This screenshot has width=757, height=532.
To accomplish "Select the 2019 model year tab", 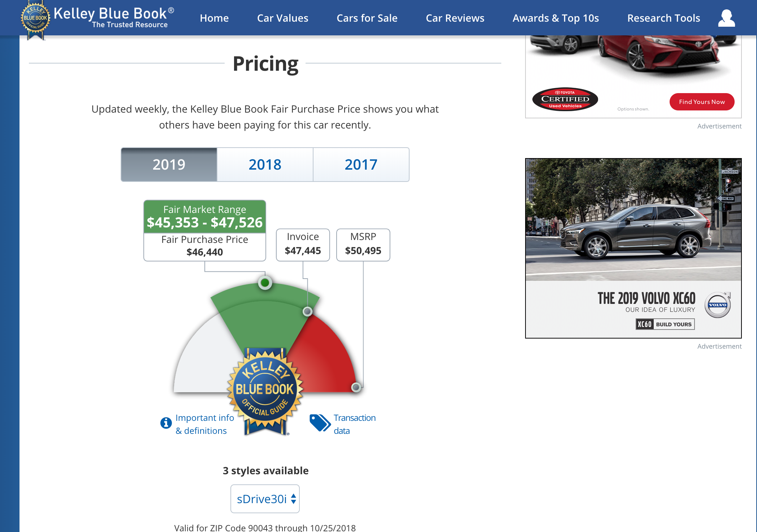I will [x=169, y=165].
